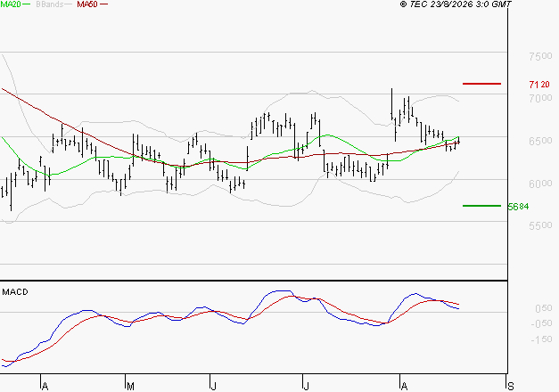Click the green support line at 5684

click(481, 206)
